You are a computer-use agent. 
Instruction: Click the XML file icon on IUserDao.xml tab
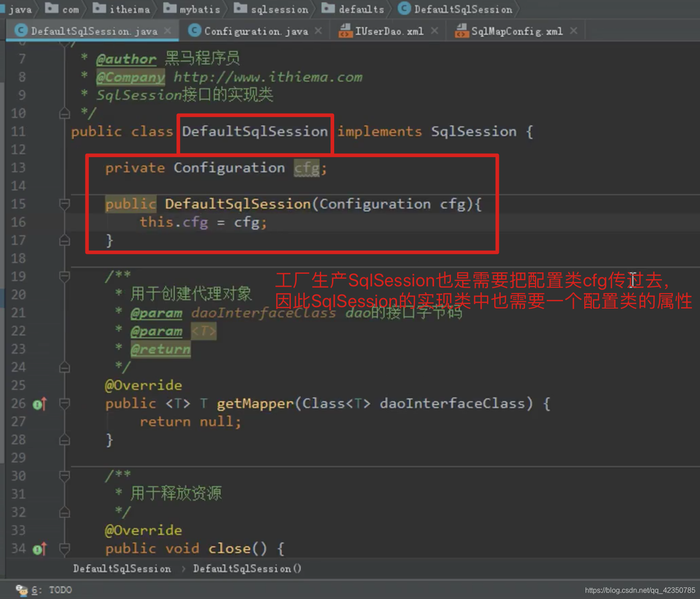pos(345,30)
